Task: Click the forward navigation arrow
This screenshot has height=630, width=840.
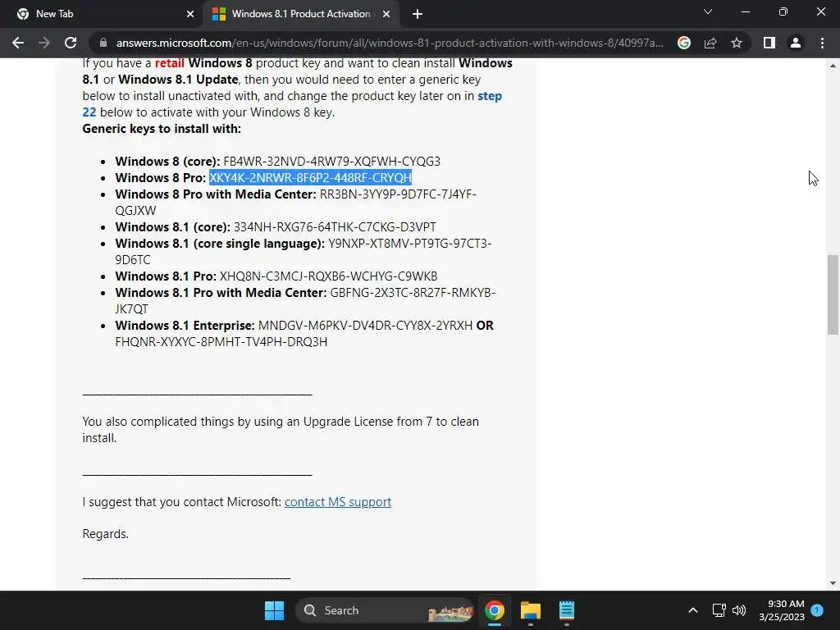Action: [44, 43]
